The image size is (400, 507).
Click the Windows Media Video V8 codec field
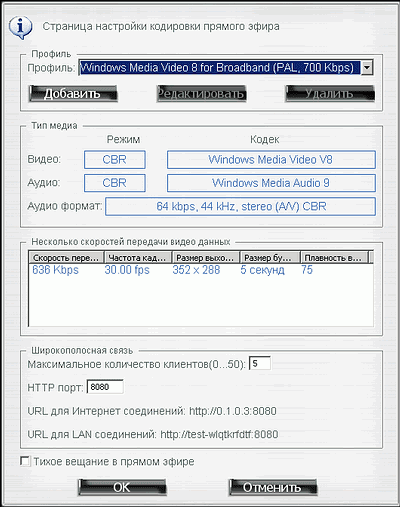[x=271, y=160]
